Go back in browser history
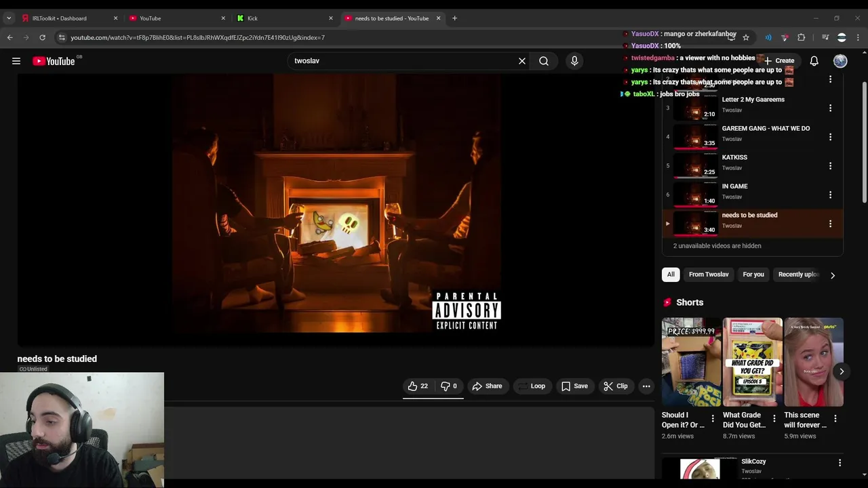 coord(9,38)
